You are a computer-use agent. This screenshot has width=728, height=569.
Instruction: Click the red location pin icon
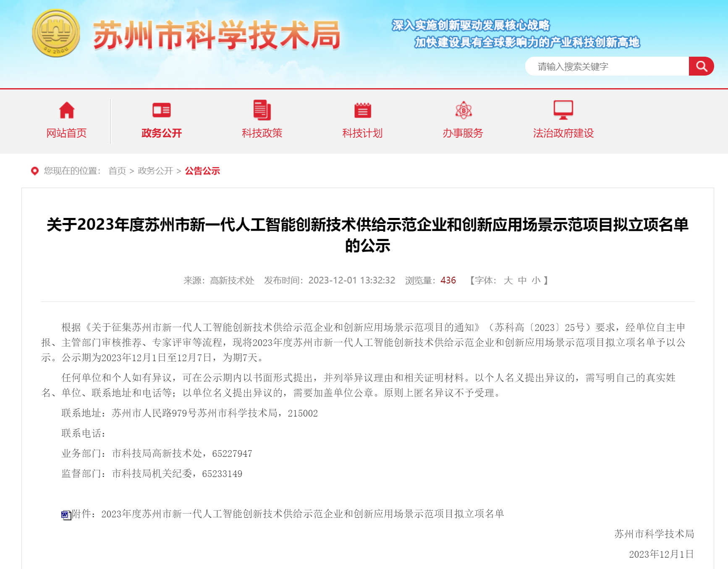(x=35, y=171)
